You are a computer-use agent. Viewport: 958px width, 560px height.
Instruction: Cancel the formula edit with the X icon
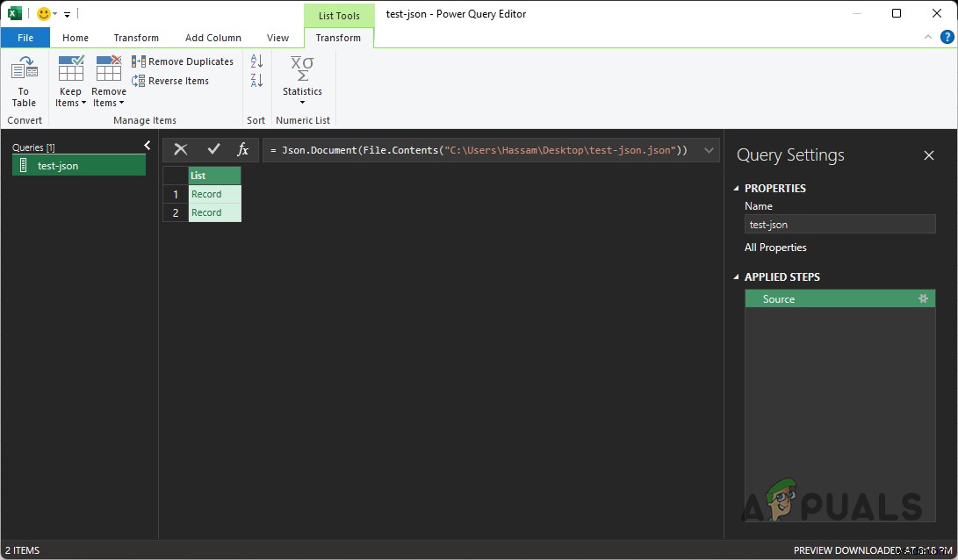[x=180, y=149]
